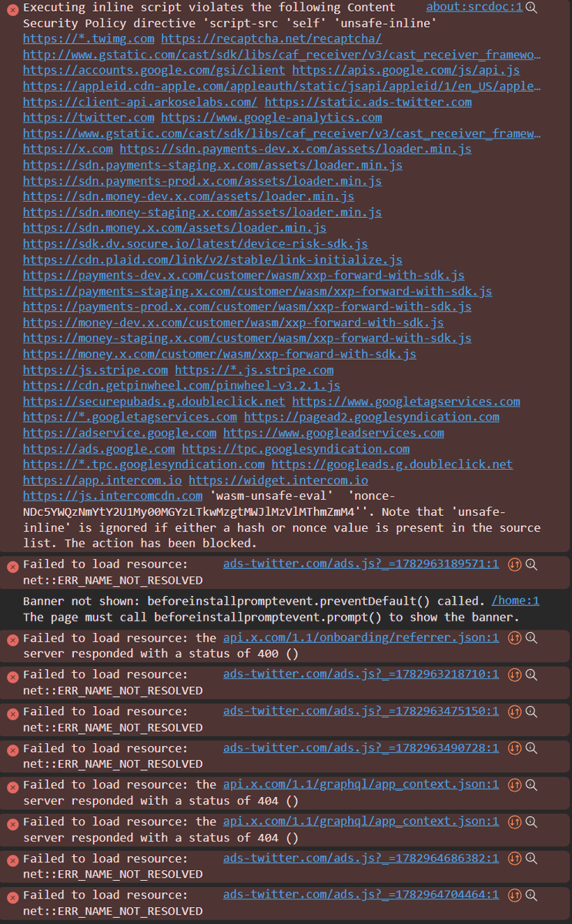Open network request icon for ads.js 1782963490728
This screenshot has height=924, width=572.
pyautogui.click(x=515, y=748)
